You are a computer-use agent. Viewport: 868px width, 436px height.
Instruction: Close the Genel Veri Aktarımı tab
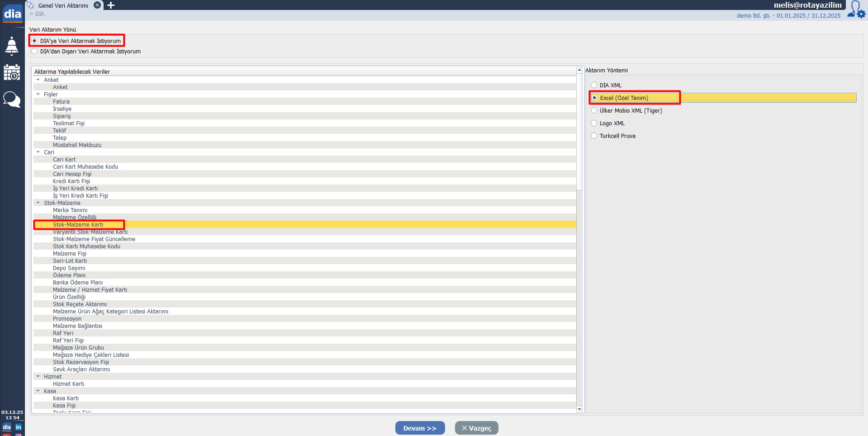(97, 5)
